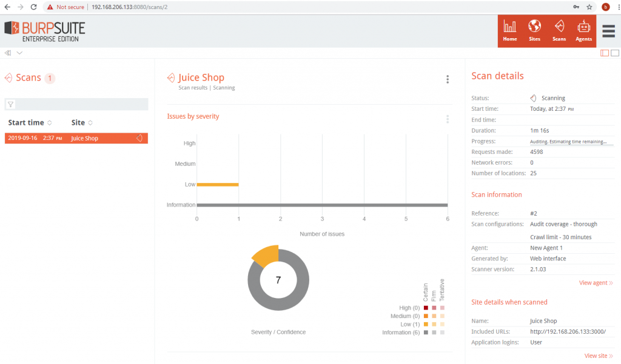Expand the chevron dropdown below the logo
The width and height of the screenshot is (621, 364).
19,53
